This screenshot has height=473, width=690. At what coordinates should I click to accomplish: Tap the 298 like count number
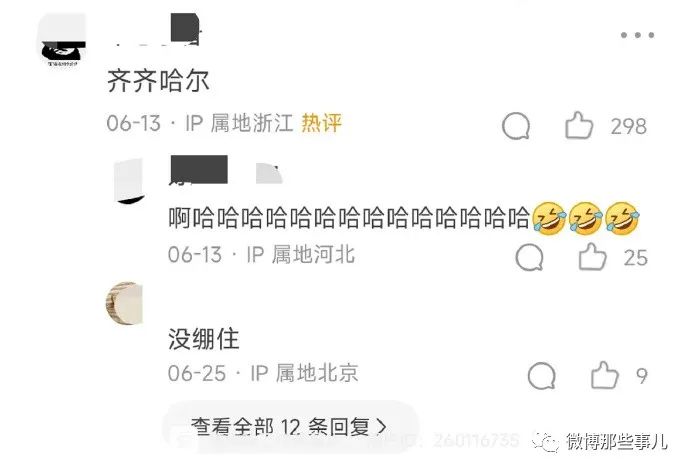pos(628,126)
